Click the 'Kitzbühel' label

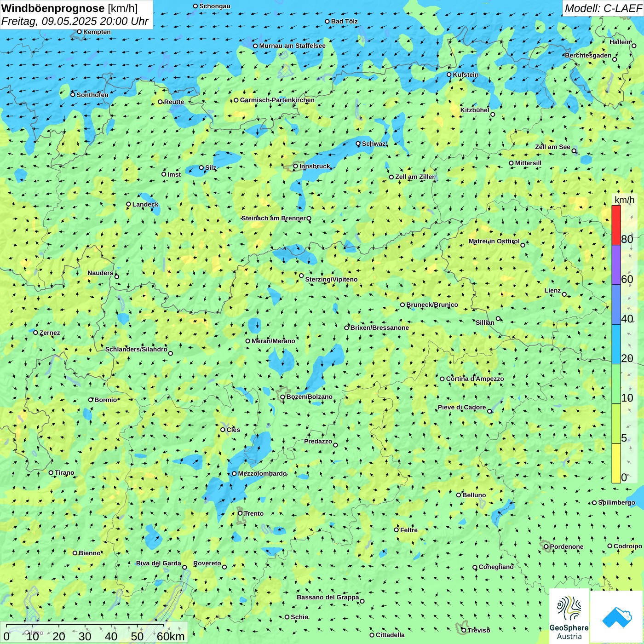pyautogui.click(x=475, y=110)
